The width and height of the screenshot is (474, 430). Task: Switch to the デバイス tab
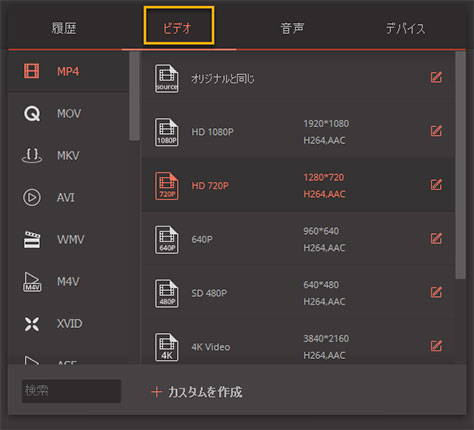[405, 28]
